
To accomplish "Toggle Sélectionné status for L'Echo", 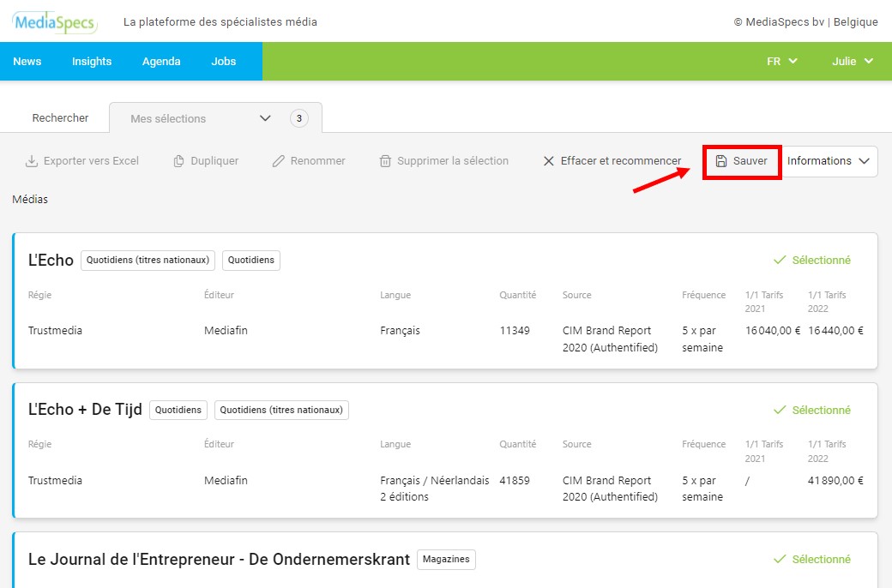I will click(812, 260).
